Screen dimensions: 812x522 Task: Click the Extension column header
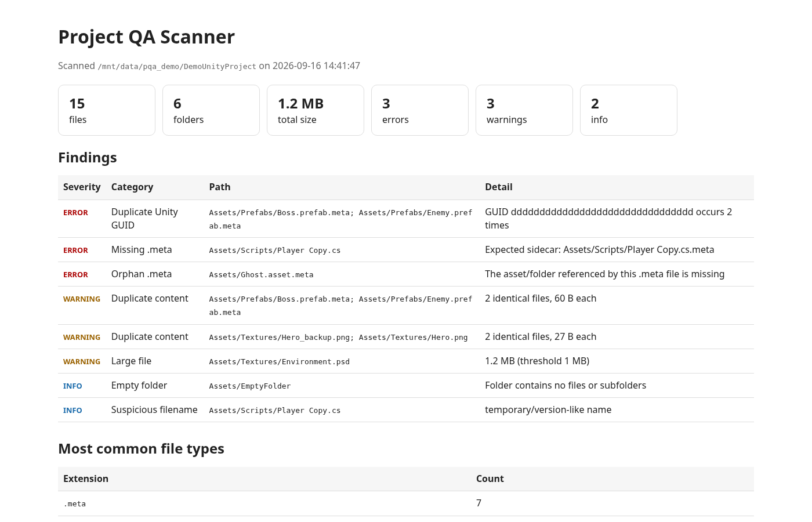(86, 478)
